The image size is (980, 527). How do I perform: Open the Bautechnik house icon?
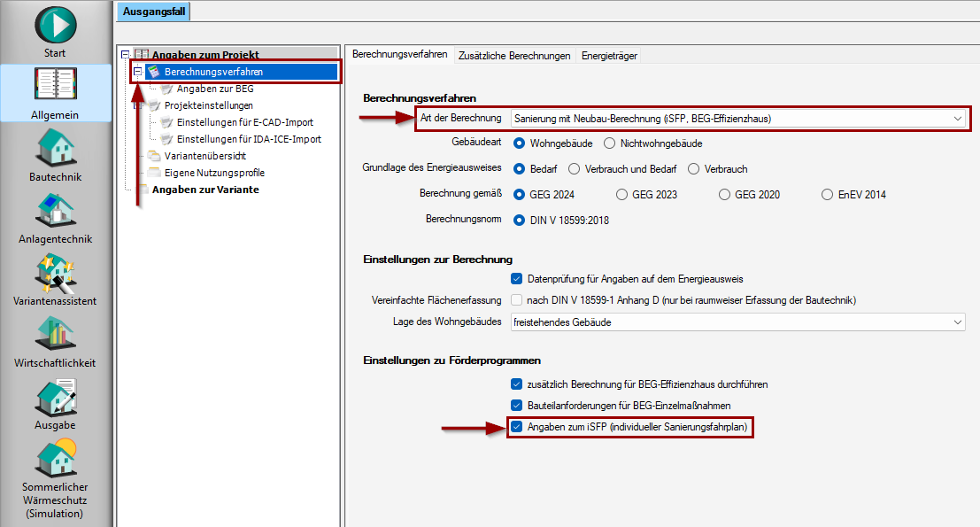[55, 147]
